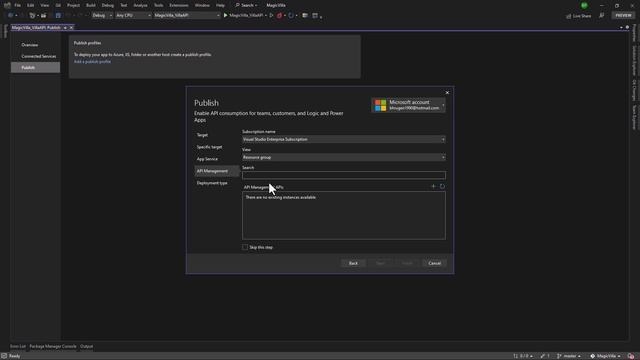Go to the API Management wizard step
The height and width of the screenshot is (360, 640).
point(217,171)
